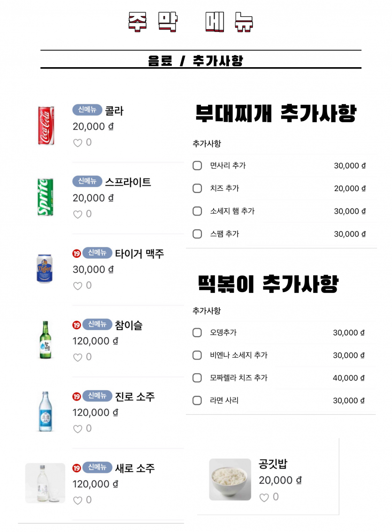Open the Coca-Cola can thumbnail

46,125
